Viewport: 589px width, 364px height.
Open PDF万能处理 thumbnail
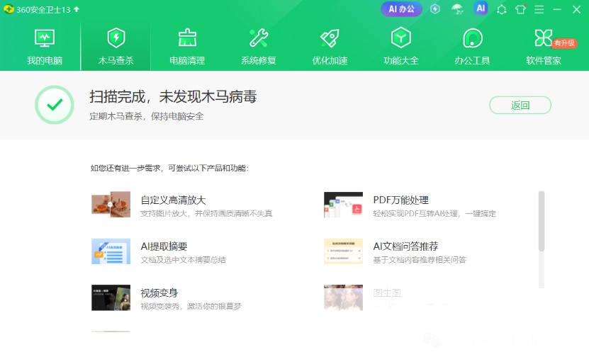pyautogui.click(x=343, y=205)
